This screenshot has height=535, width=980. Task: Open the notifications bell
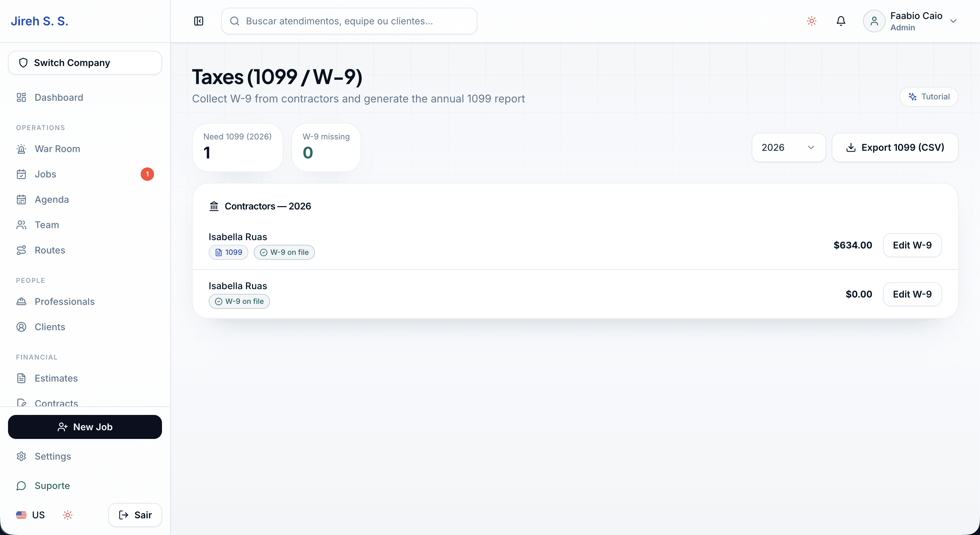pos(841,21)
